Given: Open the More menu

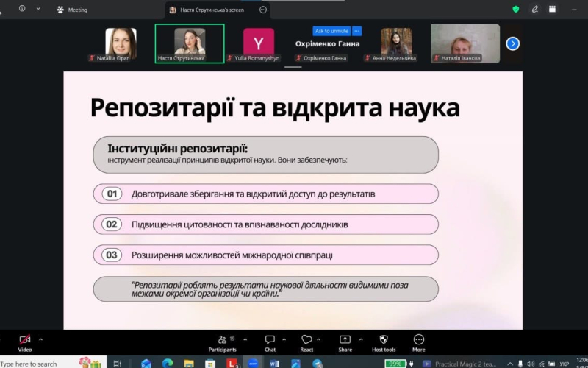Looking at the screenshot, I should pos(418,343).
